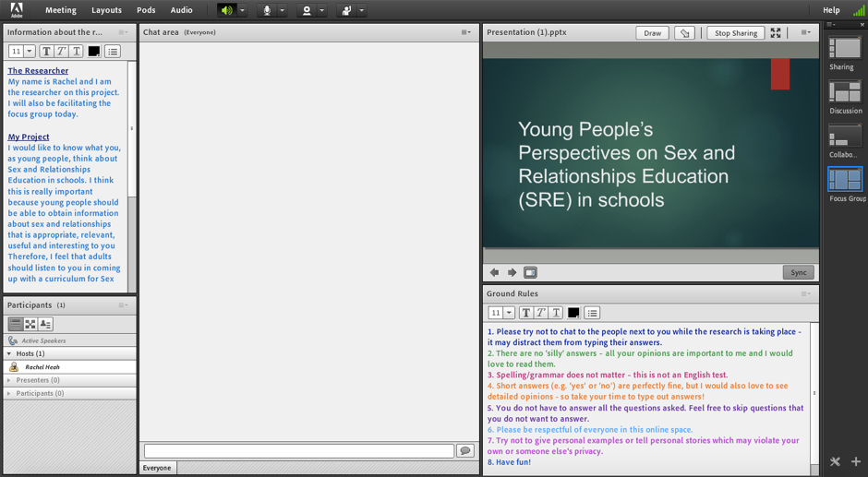This screenshot has width=868, height=477.
Task: Open text color swatch in Ground Rules
Action: click(x=573, y=313)
